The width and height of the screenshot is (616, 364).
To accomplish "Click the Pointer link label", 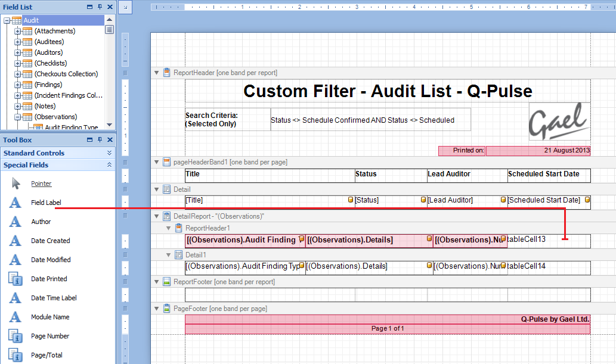I will [41, 183].
